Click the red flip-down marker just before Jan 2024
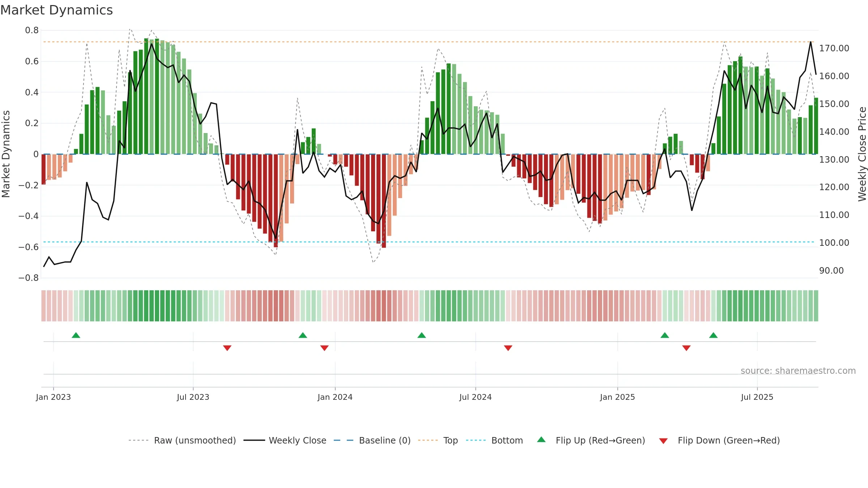 click(x=324, y=348)
